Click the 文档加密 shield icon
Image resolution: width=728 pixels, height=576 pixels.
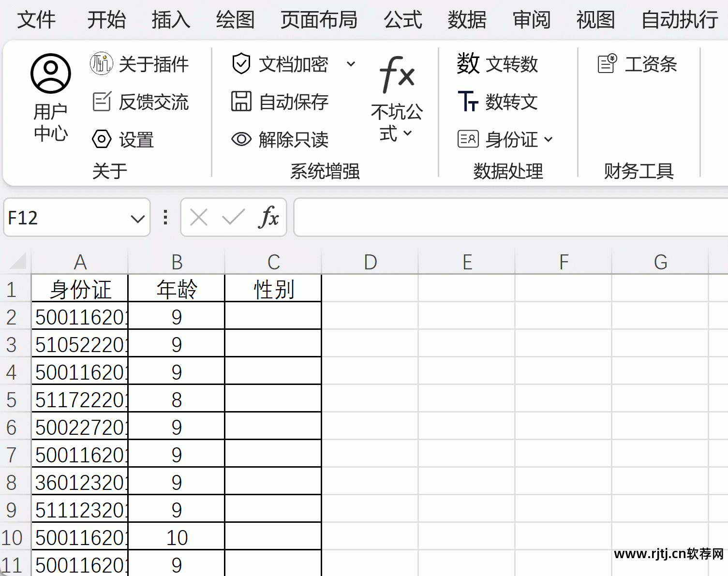(241, 64)
